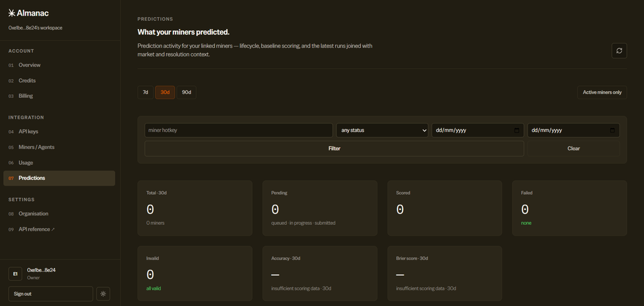644x306 pixels.
Task: Focus the miner hotkey input field
Action: [238, 131]
